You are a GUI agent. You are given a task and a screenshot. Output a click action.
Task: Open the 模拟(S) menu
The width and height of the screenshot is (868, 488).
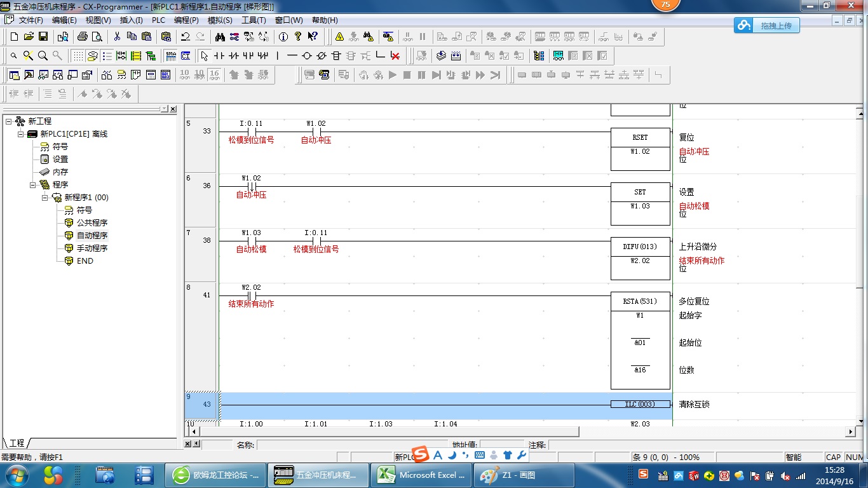[x=220, y=20]
